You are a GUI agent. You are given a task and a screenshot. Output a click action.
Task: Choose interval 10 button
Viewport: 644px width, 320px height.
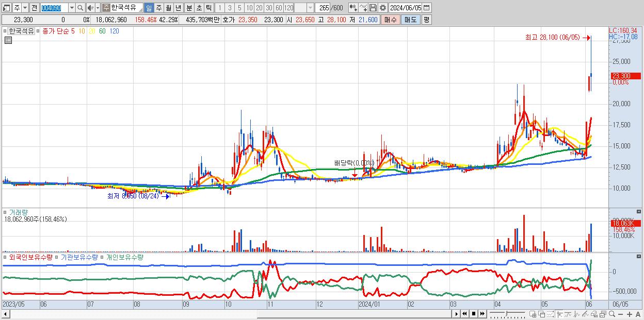[249, 8]
